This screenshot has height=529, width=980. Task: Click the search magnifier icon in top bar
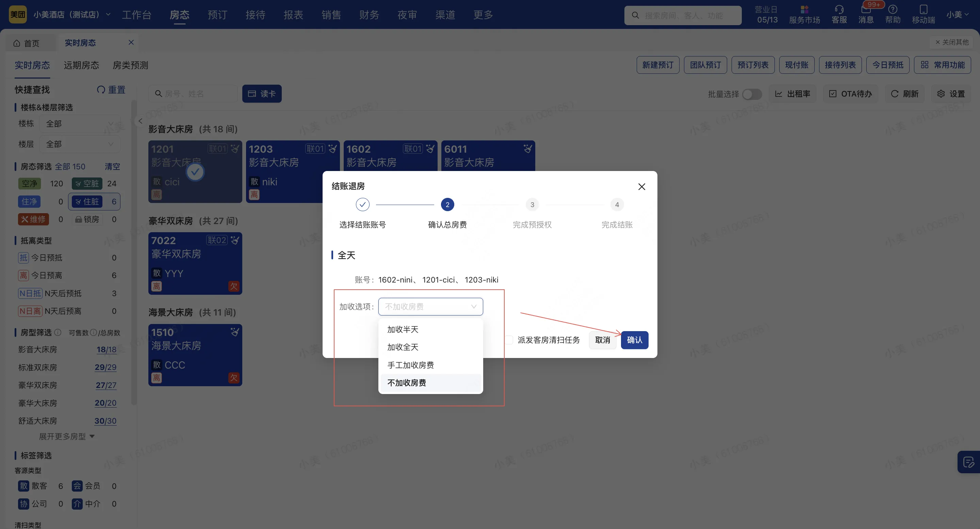pyautogui.click(x=635, y=15)
